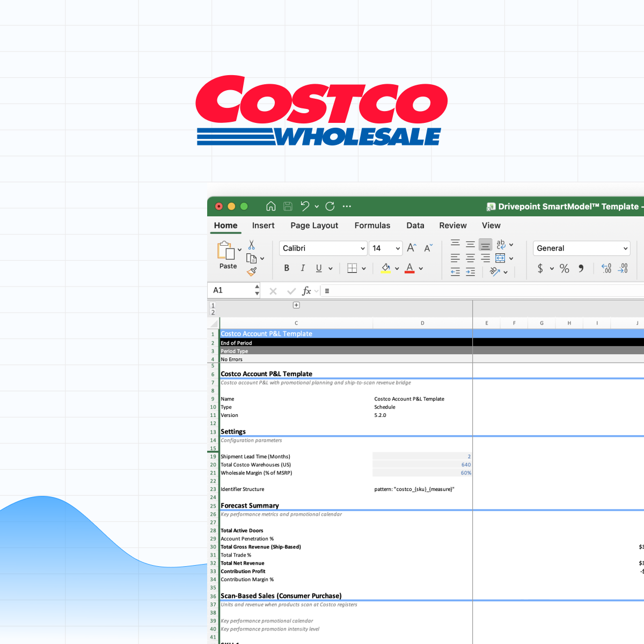Viewport: 644px width, 644px height.
Task: Click the Home icon in title bar
Action: [x=271, y=206]
